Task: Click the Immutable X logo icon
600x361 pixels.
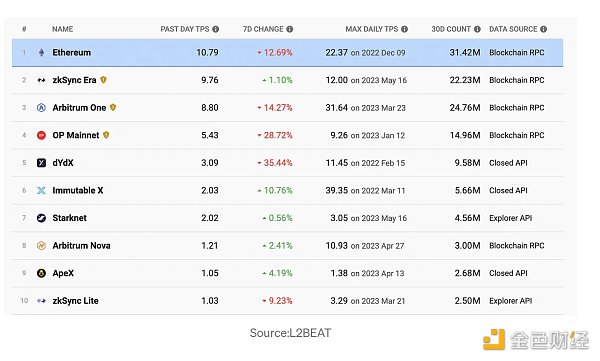Action: (x=41, y=190)
